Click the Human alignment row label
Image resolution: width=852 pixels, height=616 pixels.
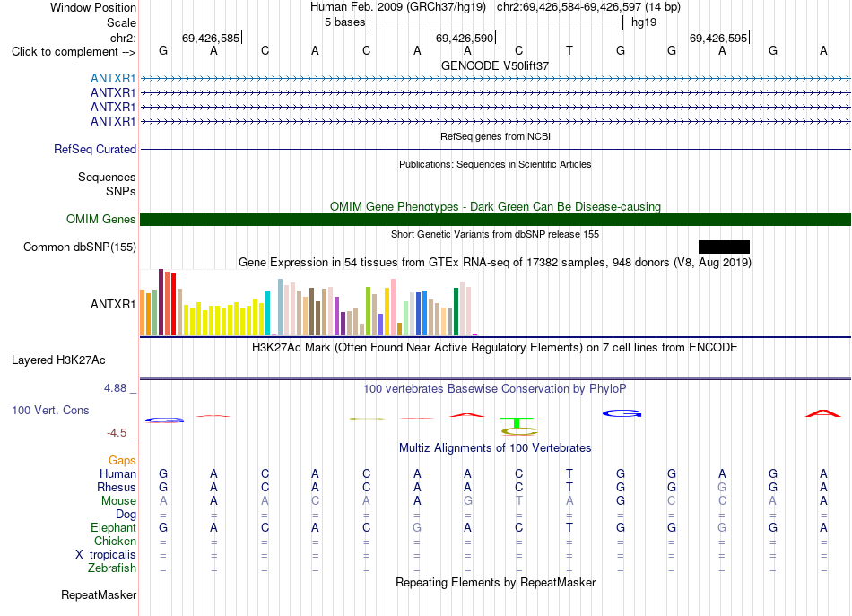[117, 474]
